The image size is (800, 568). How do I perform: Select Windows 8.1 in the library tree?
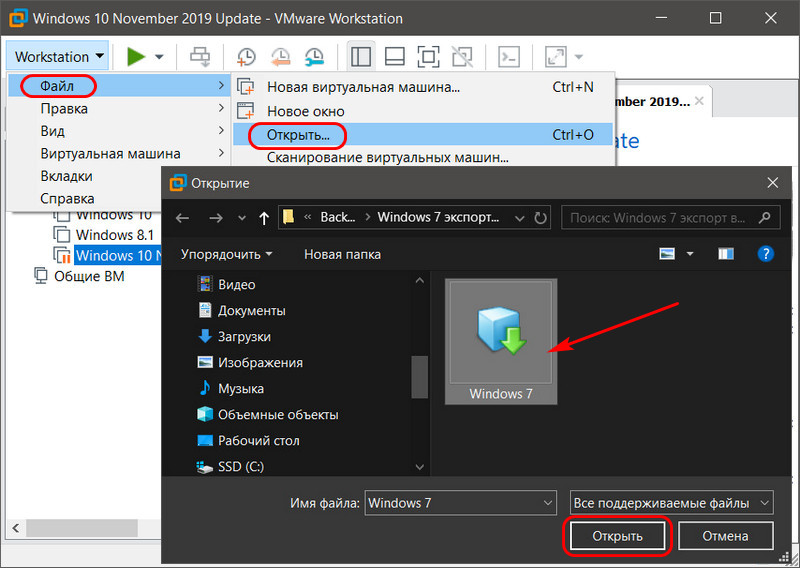pos(114,235)
